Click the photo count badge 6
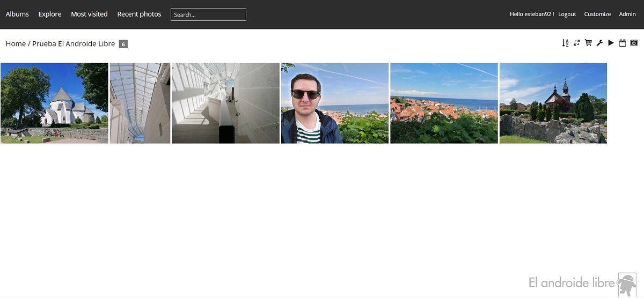This screenshot has height=298, width=644. pyautogui.click(x=123, y=44)
